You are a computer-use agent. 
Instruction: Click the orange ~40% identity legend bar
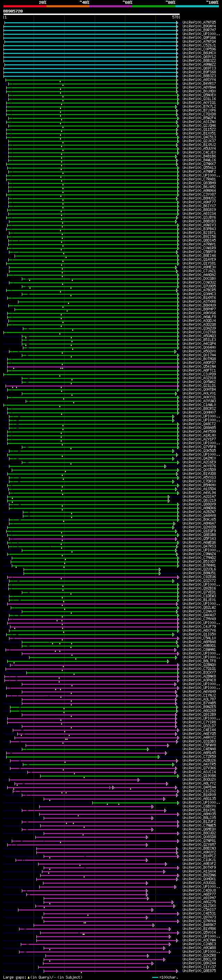pos(68,6)
